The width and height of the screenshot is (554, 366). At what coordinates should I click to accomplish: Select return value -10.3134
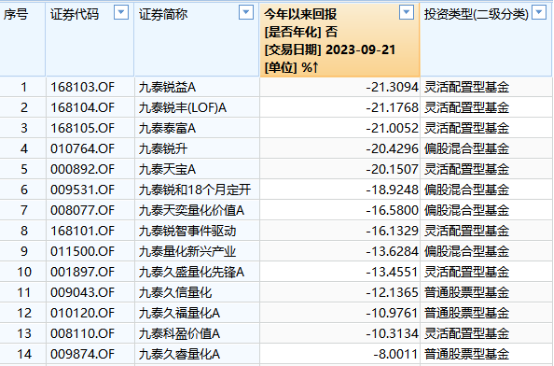click(392, 333)
